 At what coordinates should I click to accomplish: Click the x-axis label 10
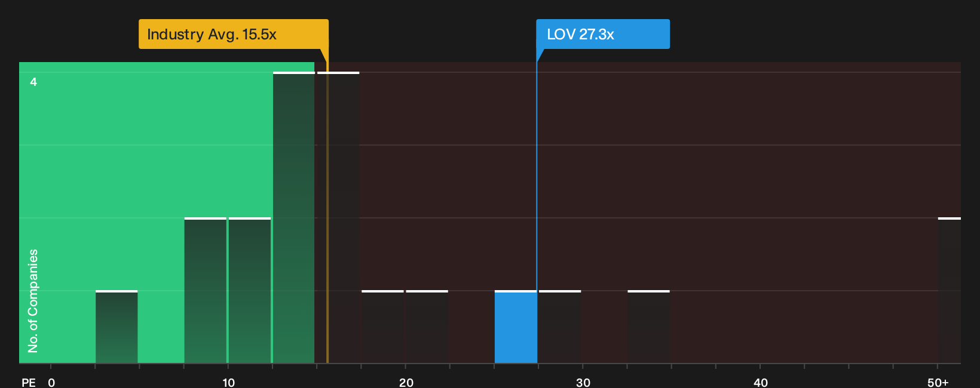click(x=228, y=382)
